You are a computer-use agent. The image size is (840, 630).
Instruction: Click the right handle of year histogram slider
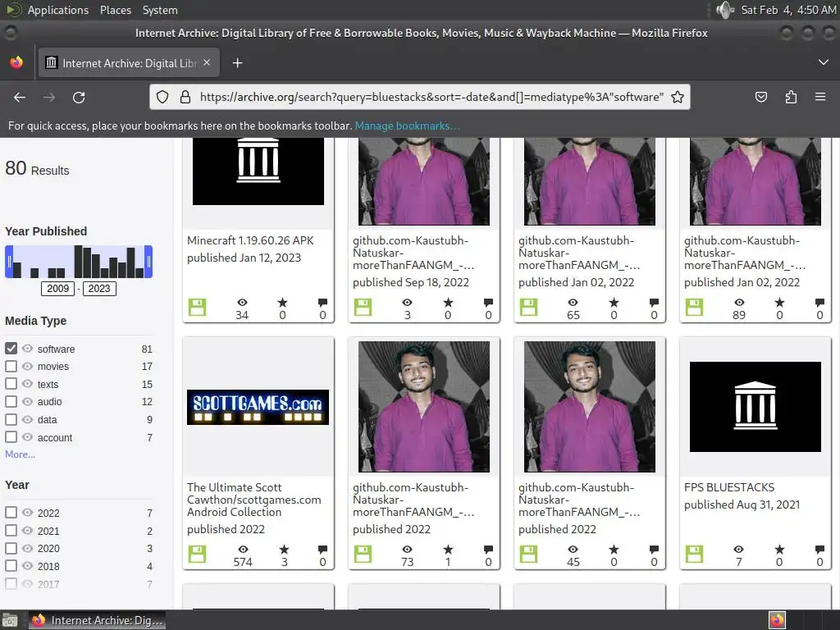(x=148, y=262)
